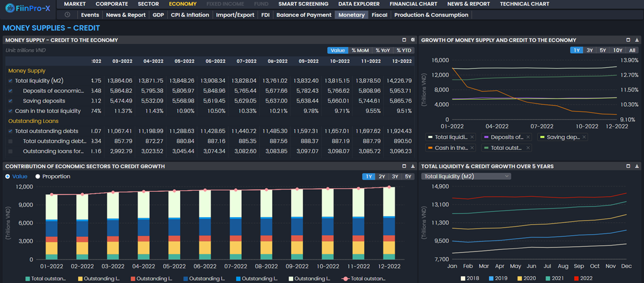This screenshot has width=644, height=283.
Task: Open the Total liquidity (M2) dropdown
Action: pos(466,176)
